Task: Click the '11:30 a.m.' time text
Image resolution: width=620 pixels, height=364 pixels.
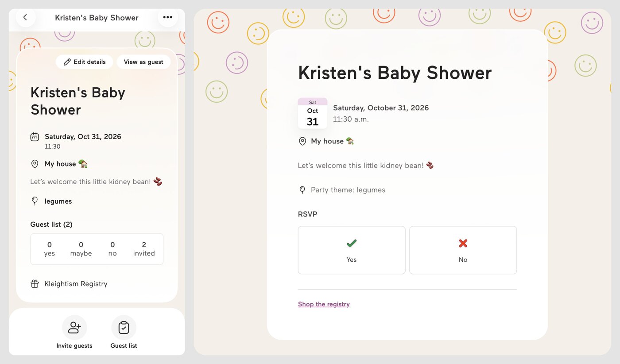Action: 351,119
